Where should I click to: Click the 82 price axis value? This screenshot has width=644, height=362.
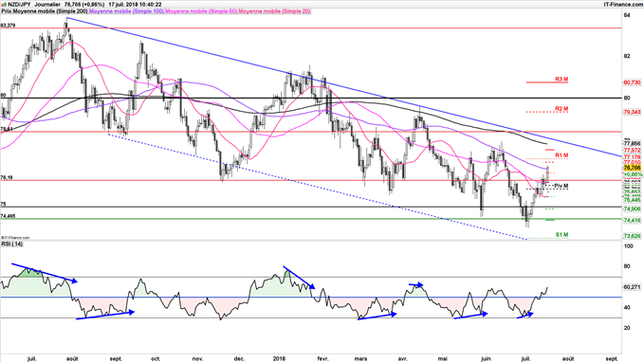coord(627,56)
